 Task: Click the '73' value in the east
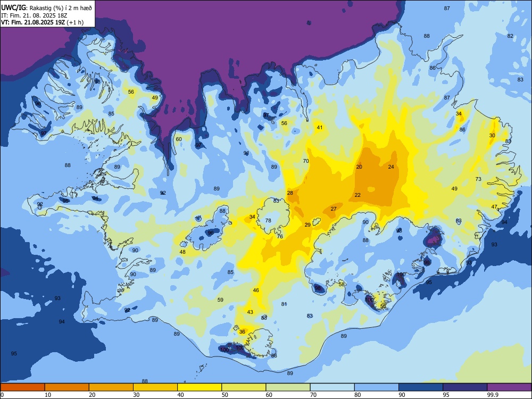478,179
